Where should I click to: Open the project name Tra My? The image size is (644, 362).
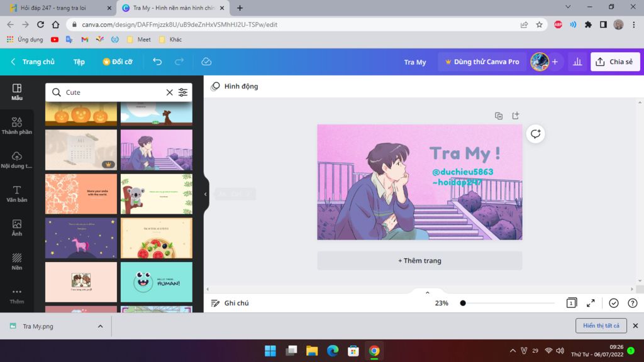click(x=415, y=62)
